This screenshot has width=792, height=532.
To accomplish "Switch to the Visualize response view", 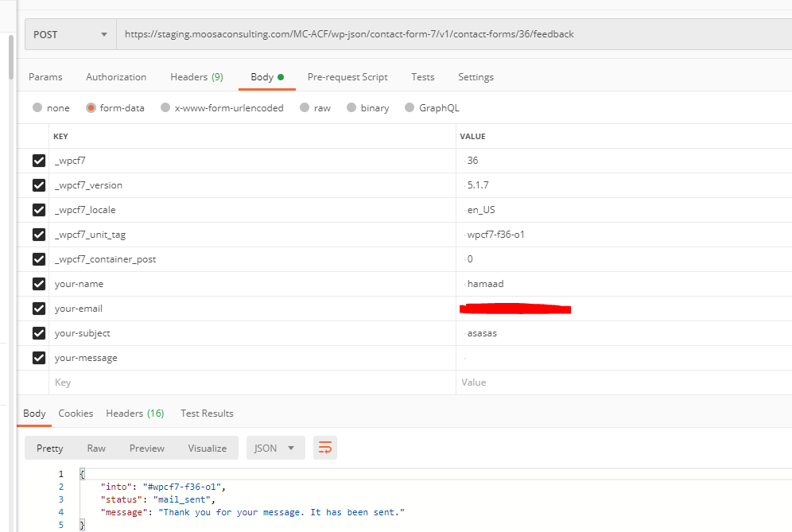I will point(207,449).
